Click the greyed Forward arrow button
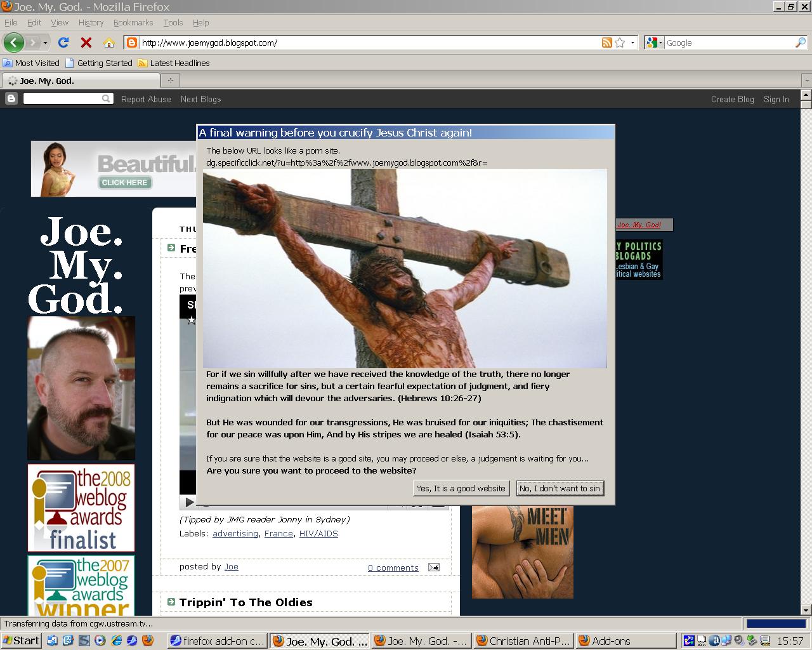The image size is (812, 650). click(x=33, y=43)
